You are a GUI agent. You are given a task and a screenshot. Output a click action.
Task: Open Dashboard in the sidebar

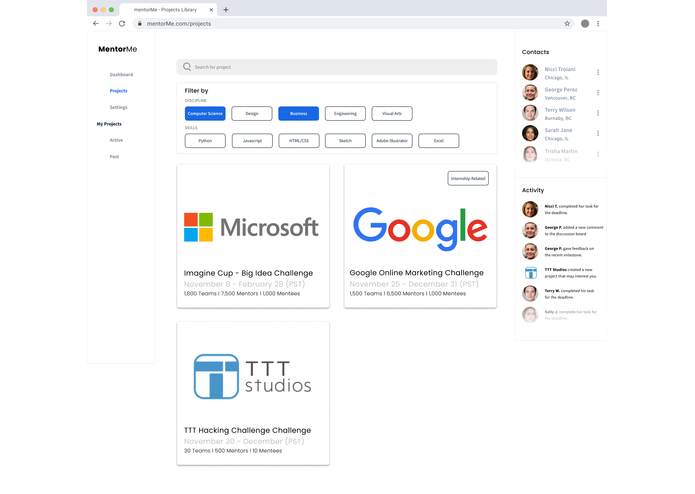point(121,74)
